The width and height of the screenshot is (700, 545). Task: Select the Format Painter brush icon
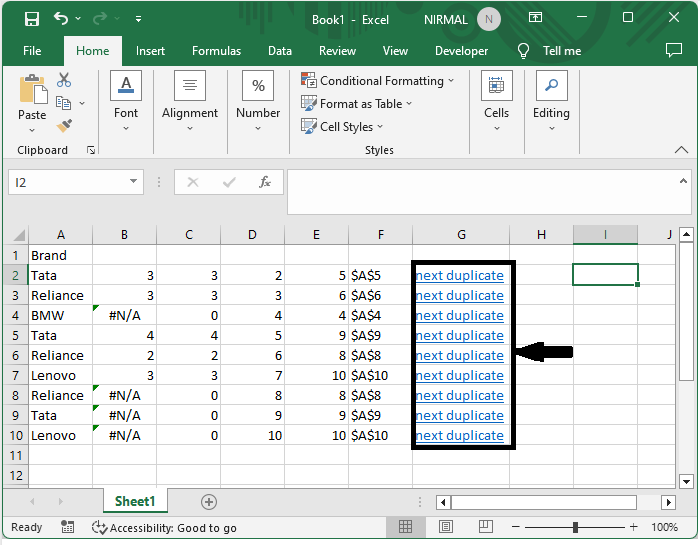[64, 125]
